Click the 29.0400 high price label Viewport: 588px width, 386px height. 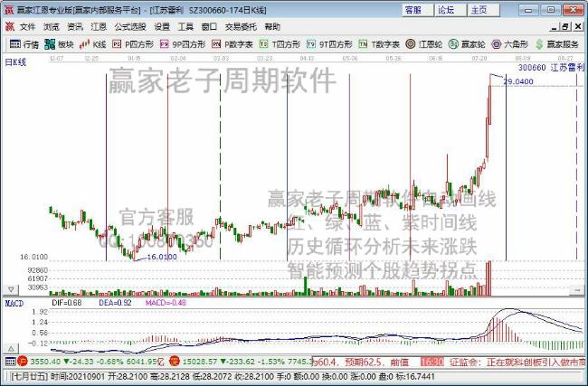(x=518, y=81)
